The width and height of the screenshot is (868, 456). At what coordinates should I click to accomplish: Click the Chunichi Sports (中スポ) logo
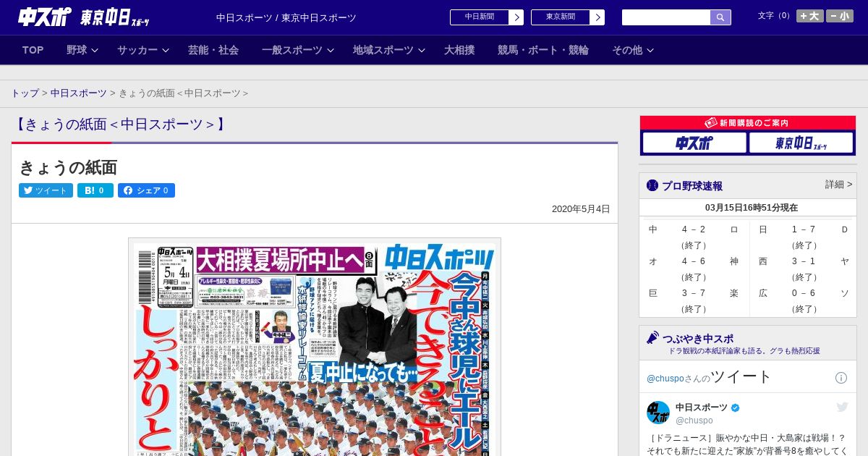45,17
